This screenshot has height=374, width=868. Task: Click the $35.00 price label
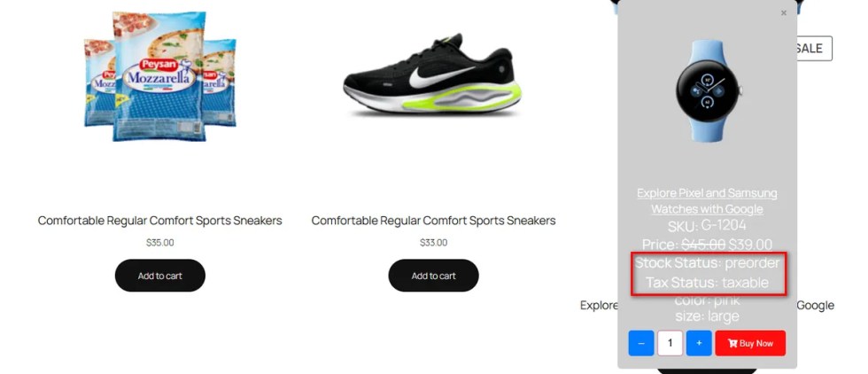pos(160,242)
